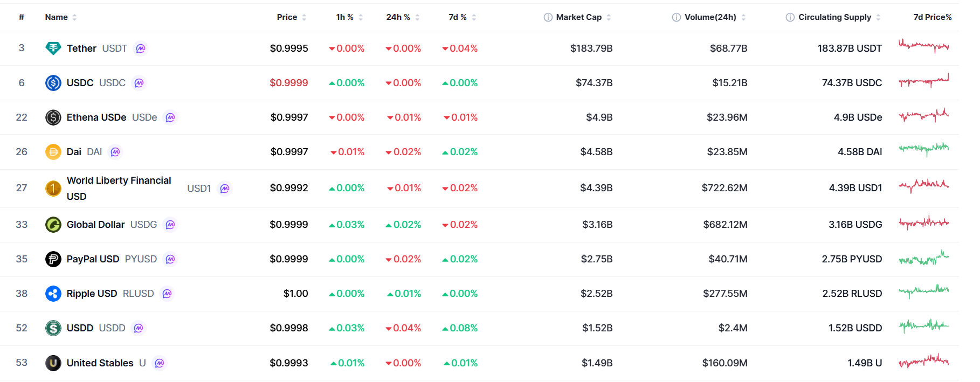Click the purple badge icon next to PYUSD
Screen dimensions: 980x382
coord(170,259)
